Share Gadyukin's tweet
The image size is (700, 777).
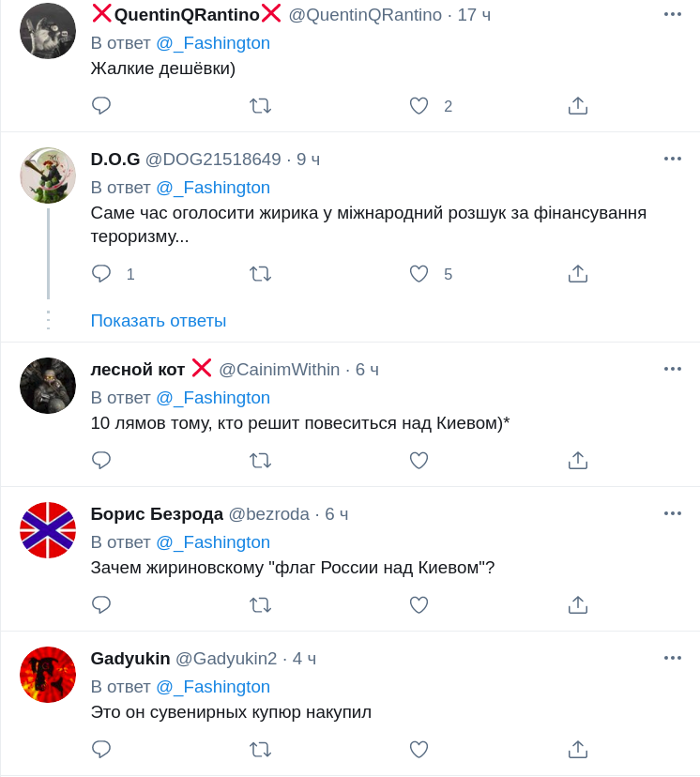(x=578, y=749)
